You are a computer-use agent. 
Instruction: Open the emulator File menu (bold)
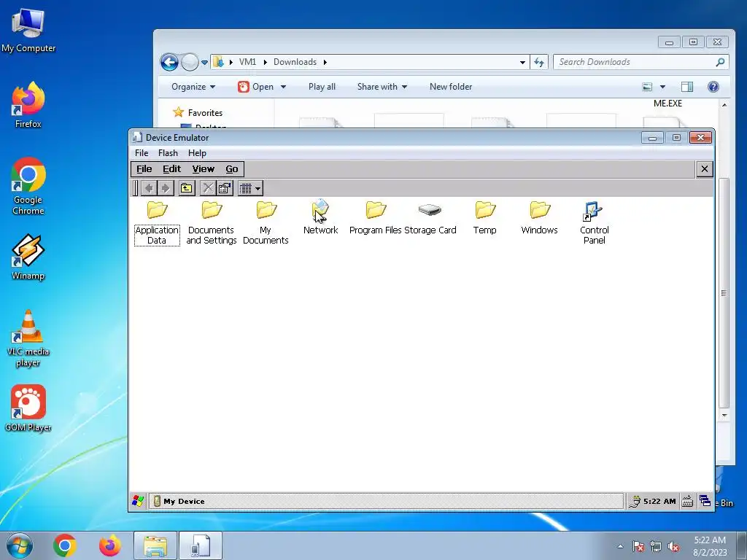[x=144, y=169]
